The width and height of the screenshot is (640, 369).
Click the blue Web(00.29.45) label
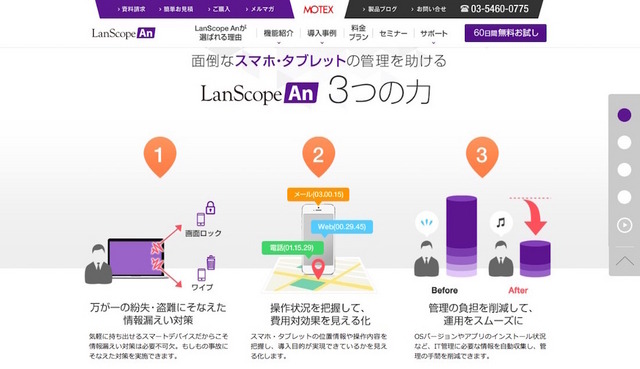(x=342, y=227)
